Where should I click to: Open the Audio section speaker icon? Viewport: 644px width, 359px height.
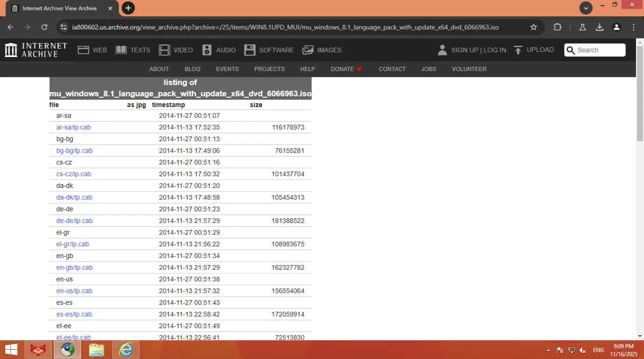point(207,50)
